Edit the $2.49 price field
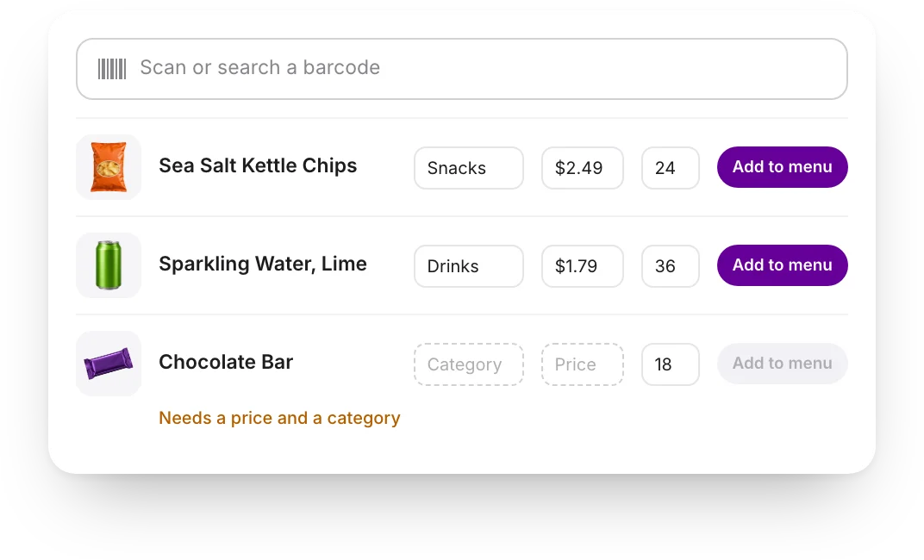The height and width of the screenshot is (560, 924). coord(582,168)
